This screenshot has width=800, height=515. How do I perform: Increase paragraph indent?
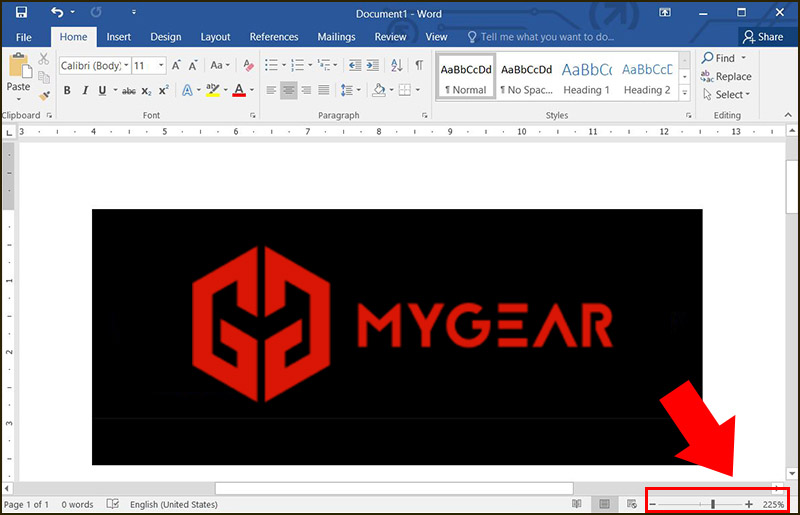[x=373, y=65]
